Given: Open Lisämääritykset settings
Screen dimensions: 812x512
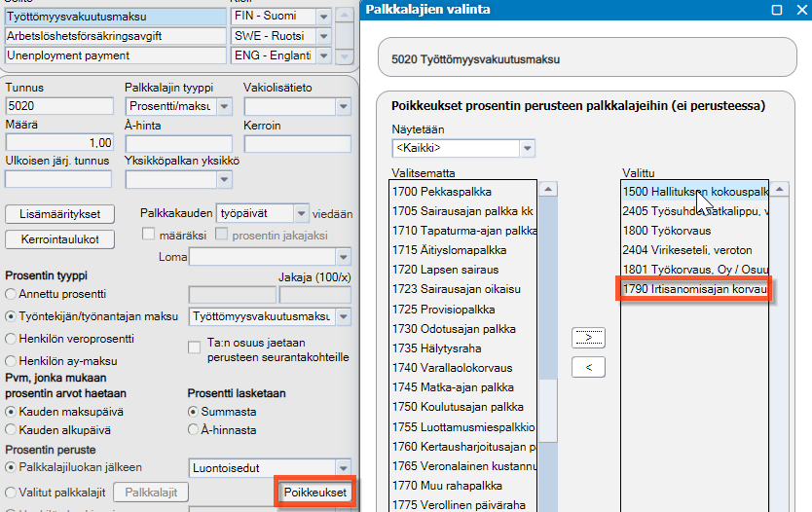Looking at the screenshot, I should [x=60, y=214].
